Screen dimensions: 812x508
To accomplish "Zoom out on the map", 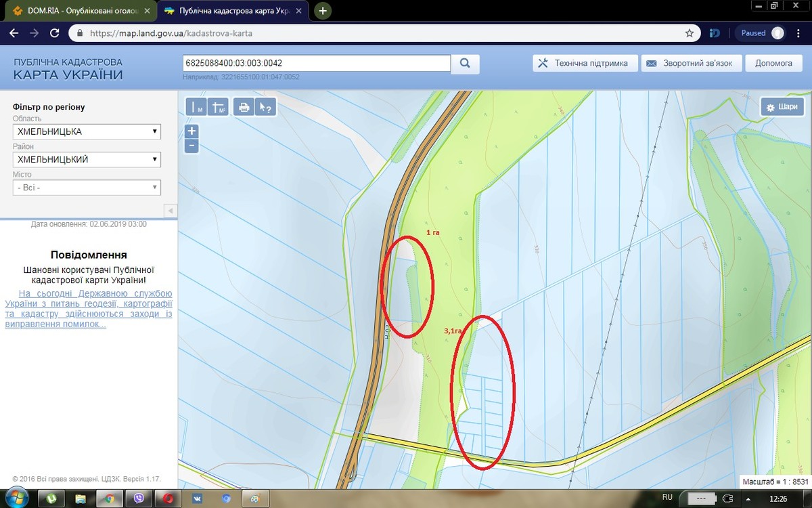I will point(191,145).
